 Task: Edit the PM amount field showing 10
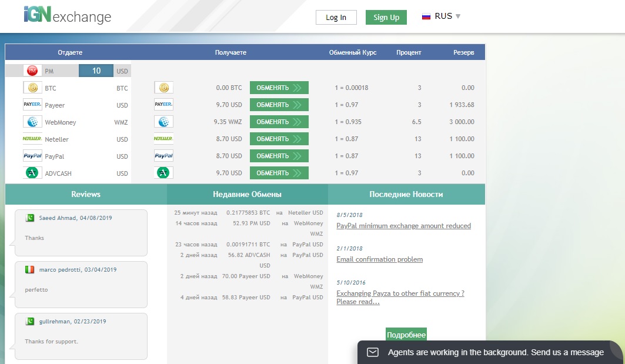pos(96,71)
